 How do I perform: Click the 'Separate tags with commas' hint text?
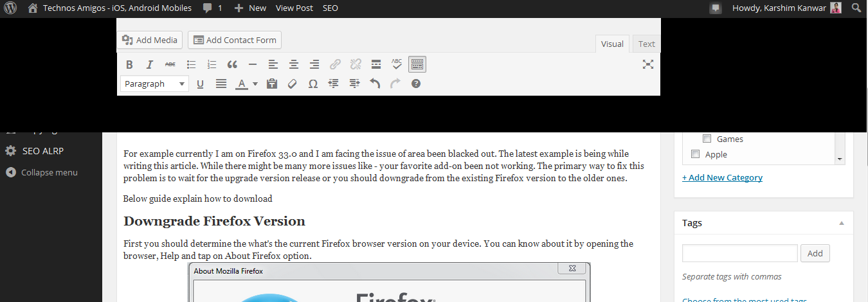point(732,277)
